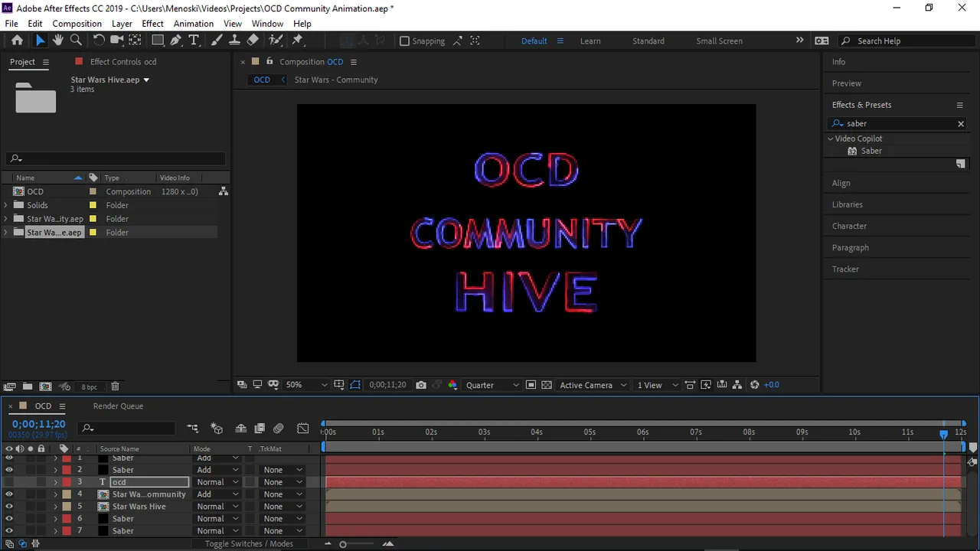Open blend mode dropdown for layer 3 ocd
The image size is (980, 551).
(x=217, y=482)
